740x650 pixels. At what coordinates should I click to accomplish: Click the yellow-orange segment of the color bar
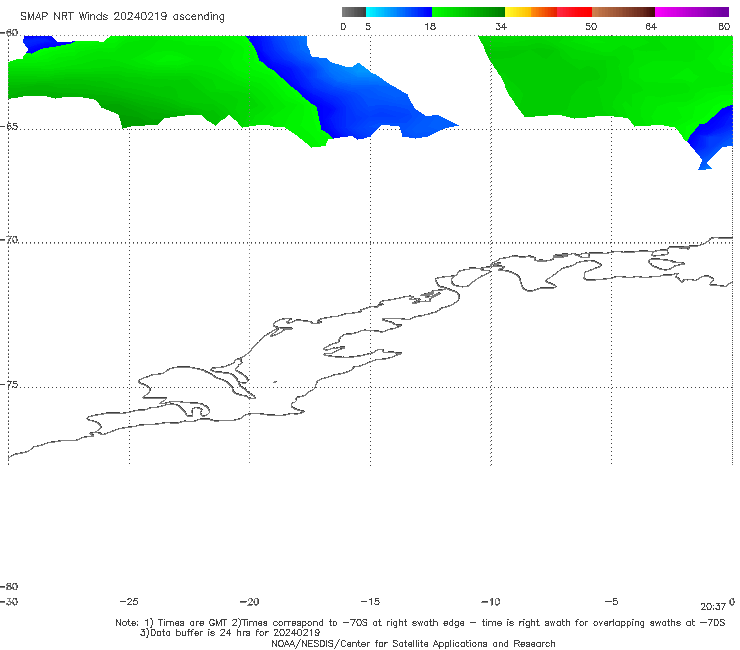[x=531, y=12]
